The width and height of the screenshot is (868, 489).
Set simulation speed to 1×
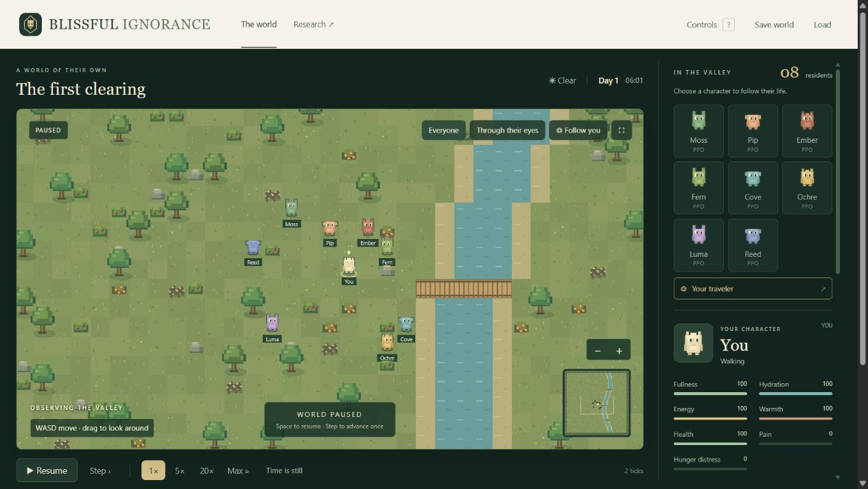tap(153, 470)
